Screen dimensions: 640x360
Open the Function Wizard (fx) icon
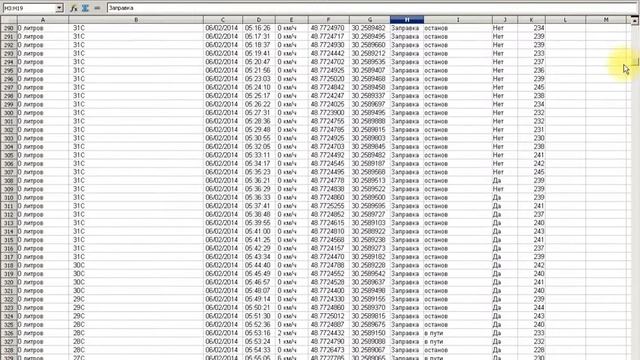point(74,8)
